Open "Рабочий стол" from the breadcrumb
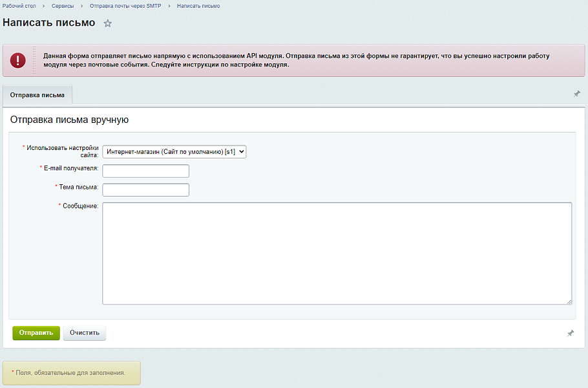588x388 pixels. coord(18,5)
